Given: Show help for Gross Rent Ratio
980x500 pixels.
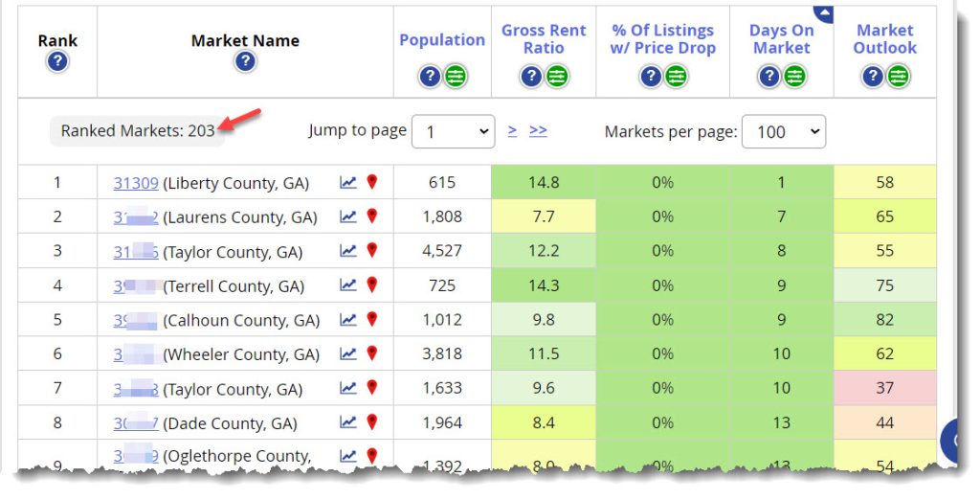Looking at the screenshot, I should point(531,77).
